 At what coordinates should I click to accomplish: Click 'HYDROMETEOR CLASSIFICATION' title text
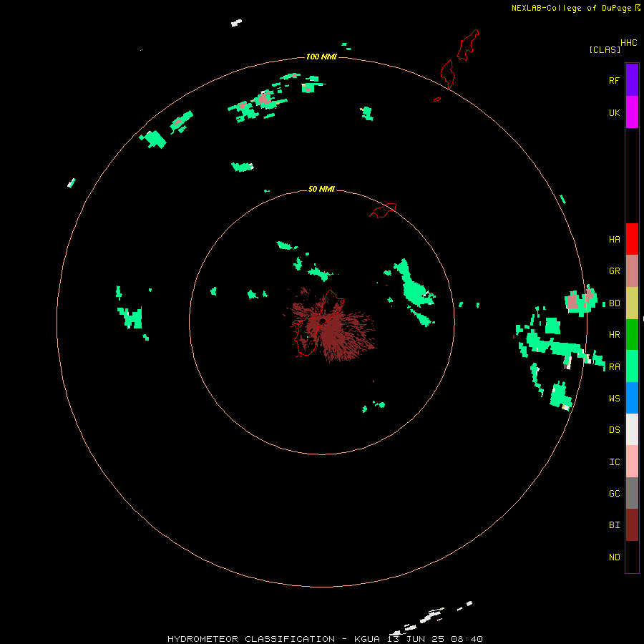tap(251, 639)
